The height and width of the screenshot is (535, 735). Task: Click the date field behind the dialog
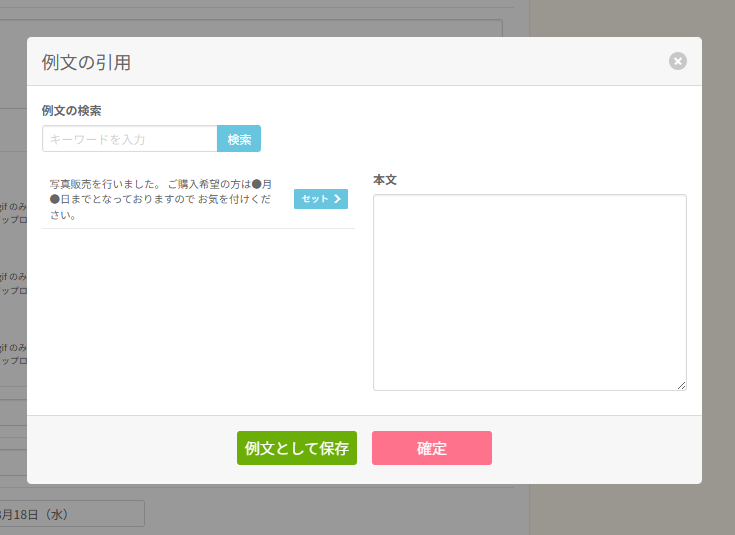pos(72,514)
